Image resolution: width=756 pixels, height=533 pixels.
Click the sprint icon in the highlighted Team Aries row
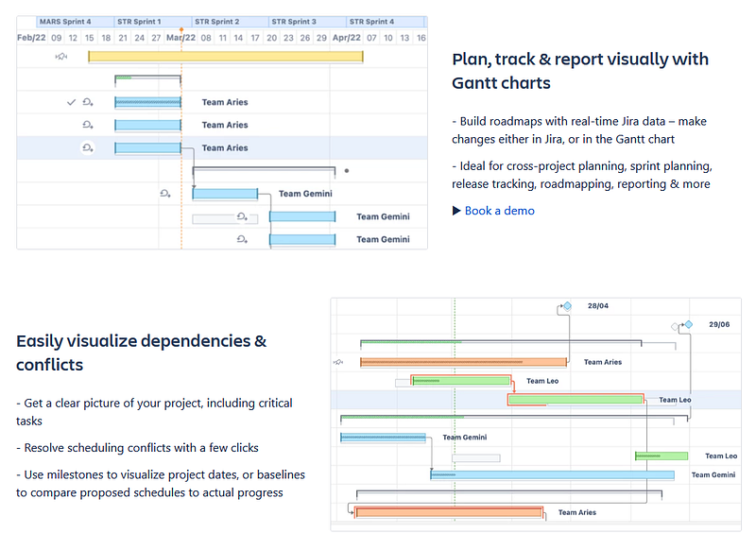click(87, 147)
